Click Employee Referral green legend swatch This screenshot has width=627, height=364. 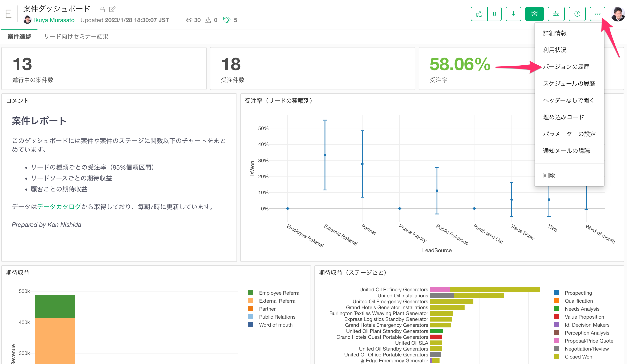tap(251, 293)
